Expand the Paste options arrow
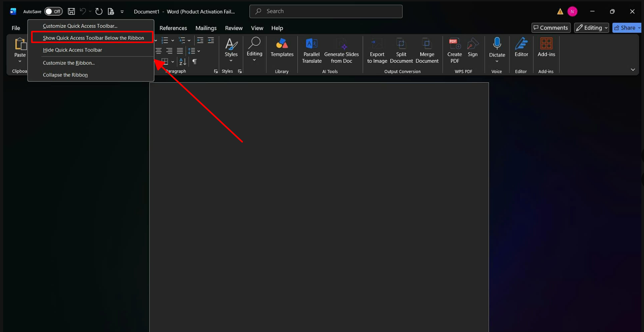644x332 pixels. pyautogui.click(x=20, y=61)
